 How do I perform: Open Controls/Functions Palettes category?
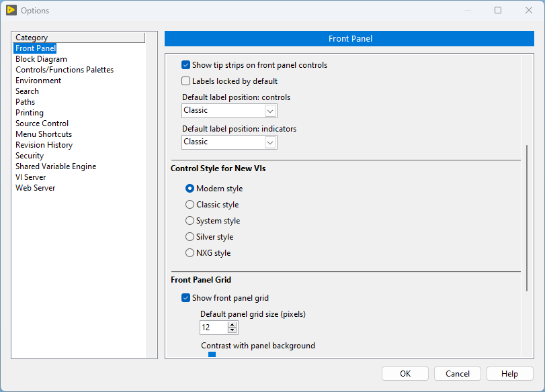click(x=65, y=70)
